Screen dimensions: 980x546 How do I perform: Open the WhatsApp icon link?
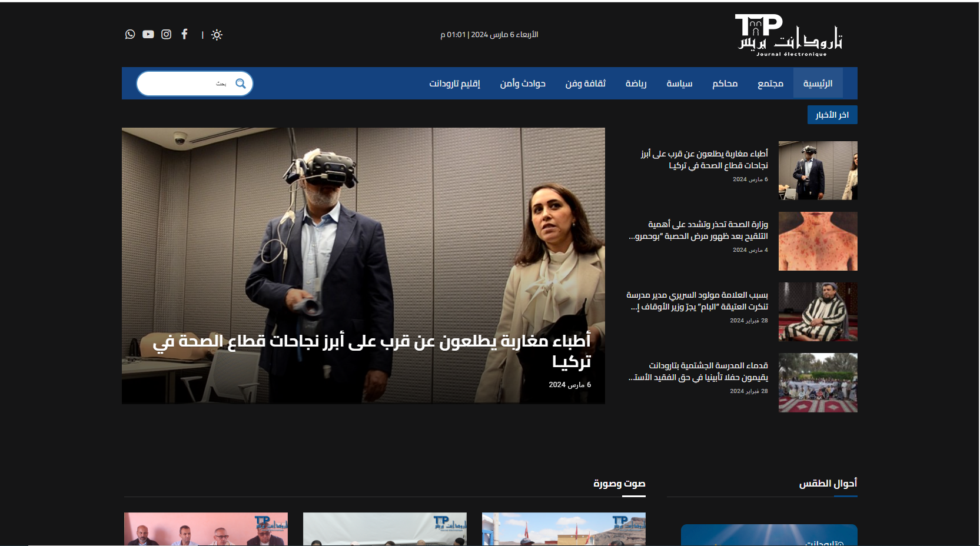(x=130, y=34)
